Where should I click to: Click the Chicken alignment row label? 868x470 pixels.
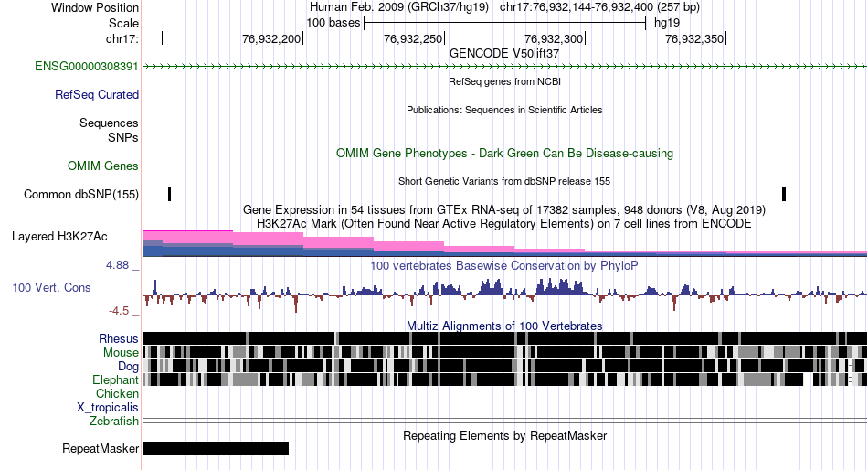point(117,393)
